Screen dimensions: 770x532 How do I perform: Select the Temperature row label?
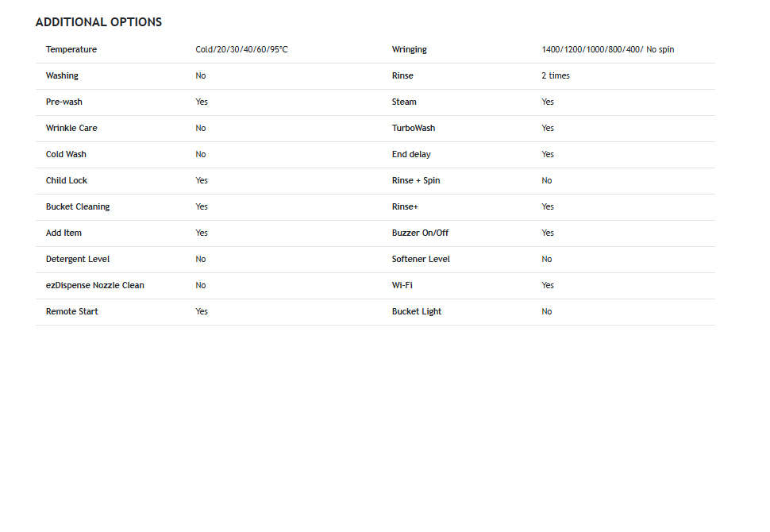pyautogui.click(x=71, y=49)
